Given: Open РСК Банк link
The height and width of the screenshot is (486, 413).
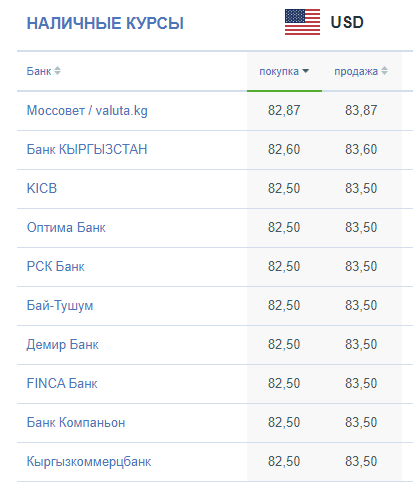Looking at the screenshot, I should pos(56,266).
